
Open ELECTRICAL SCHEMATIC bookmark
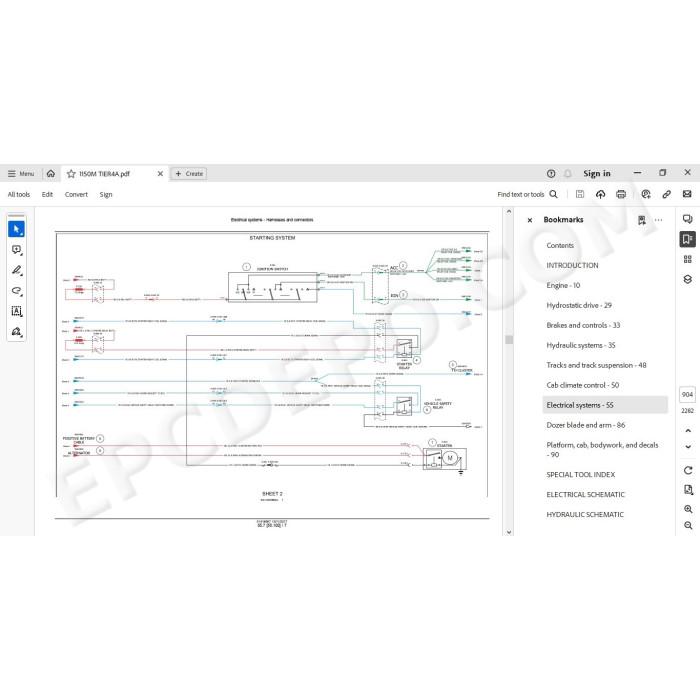(x=586, y=495)
